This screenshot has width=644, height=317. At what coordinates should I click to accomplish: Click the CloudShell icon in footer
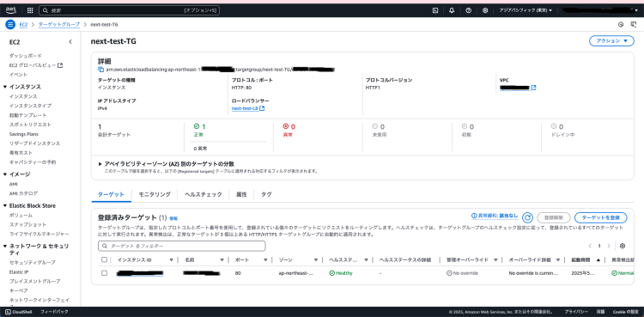(x=9, y=312)
